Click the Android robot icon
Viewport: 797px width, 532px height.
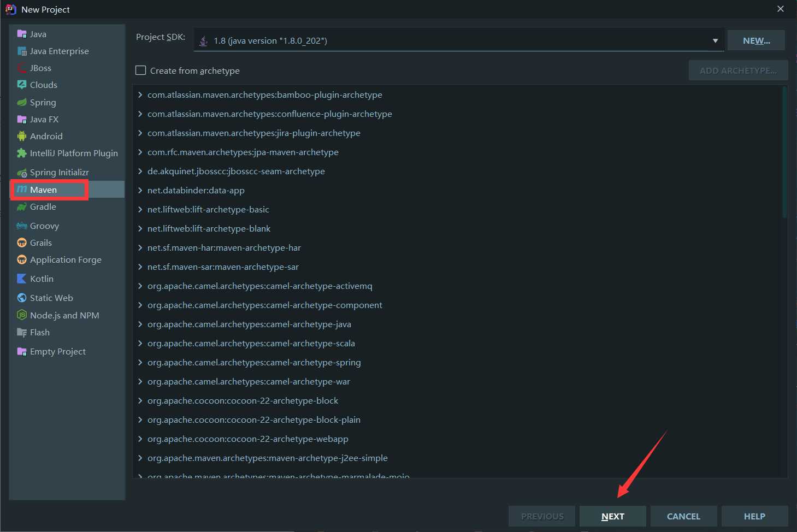click(x=22, y=136)
